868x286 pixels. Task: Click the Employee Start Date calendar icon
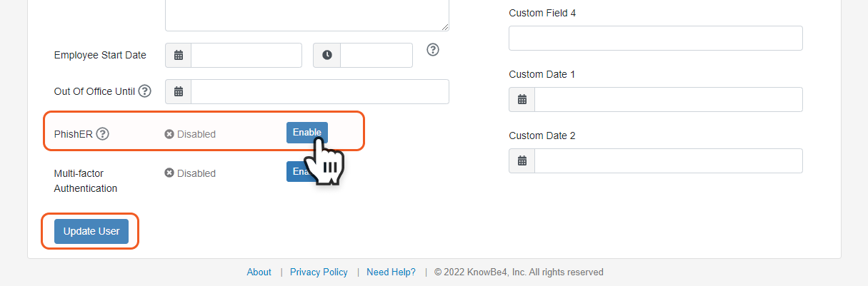(x=179, y=55)
